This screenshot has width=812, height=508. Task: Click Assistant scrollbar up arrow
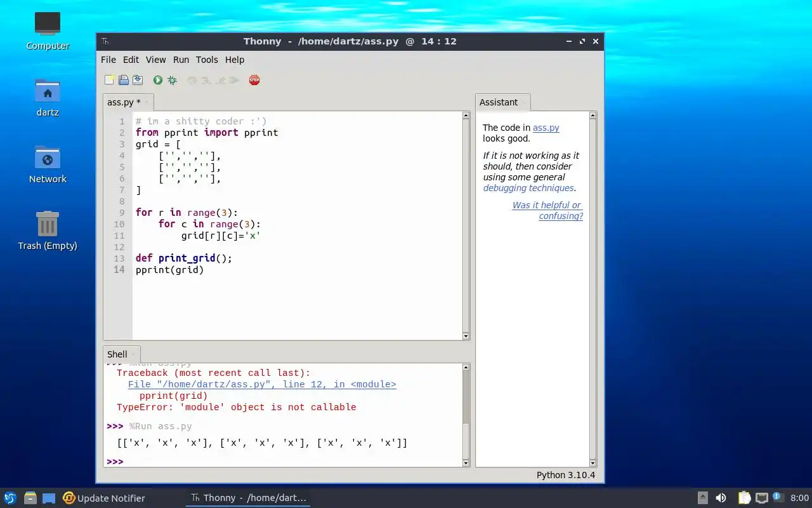593,116
